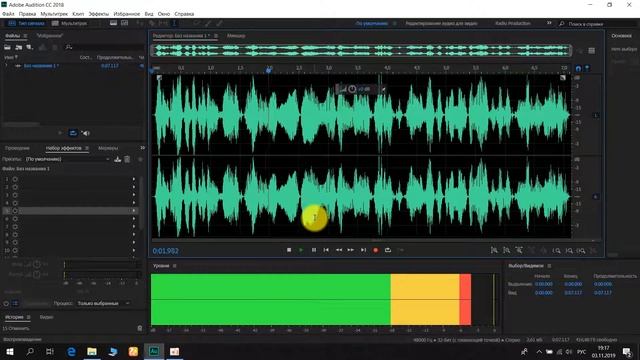Image resolution: width=640 pixels, height=360 pixels.
Task: Open the Правка menu
Action: (27, 14)
